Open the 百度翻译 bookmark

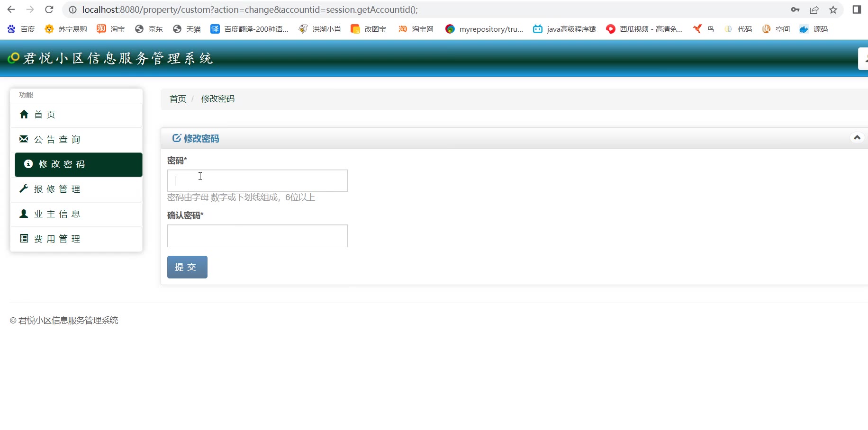(x=249, y=29)
